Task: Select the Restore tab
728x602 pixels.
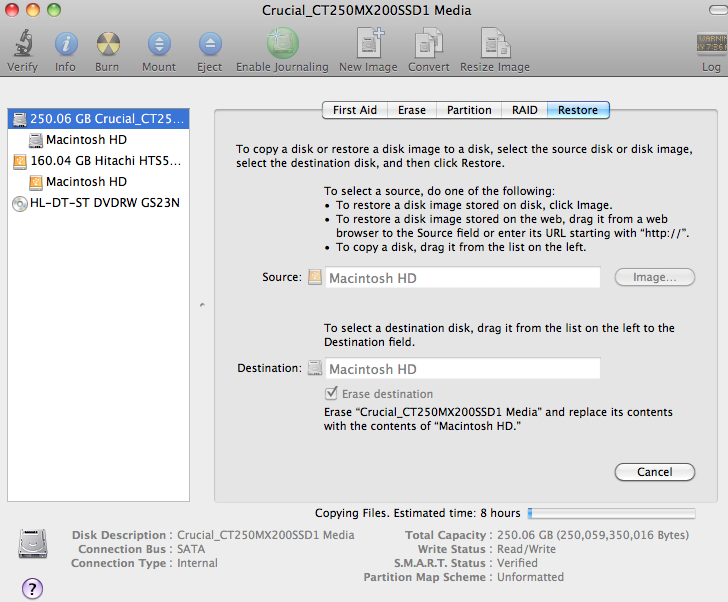Action: click(578, 110)
